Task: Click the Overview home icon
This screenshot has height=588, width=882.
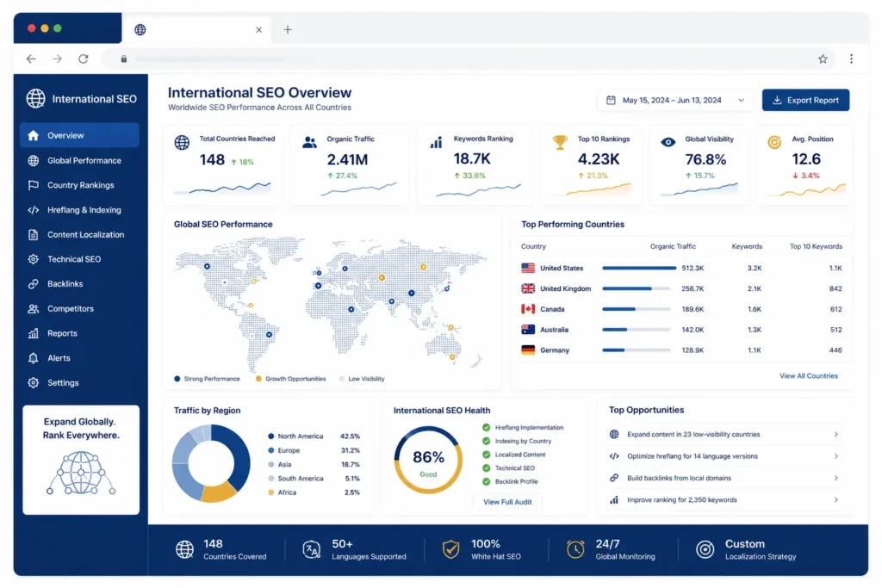Action: 34,135
